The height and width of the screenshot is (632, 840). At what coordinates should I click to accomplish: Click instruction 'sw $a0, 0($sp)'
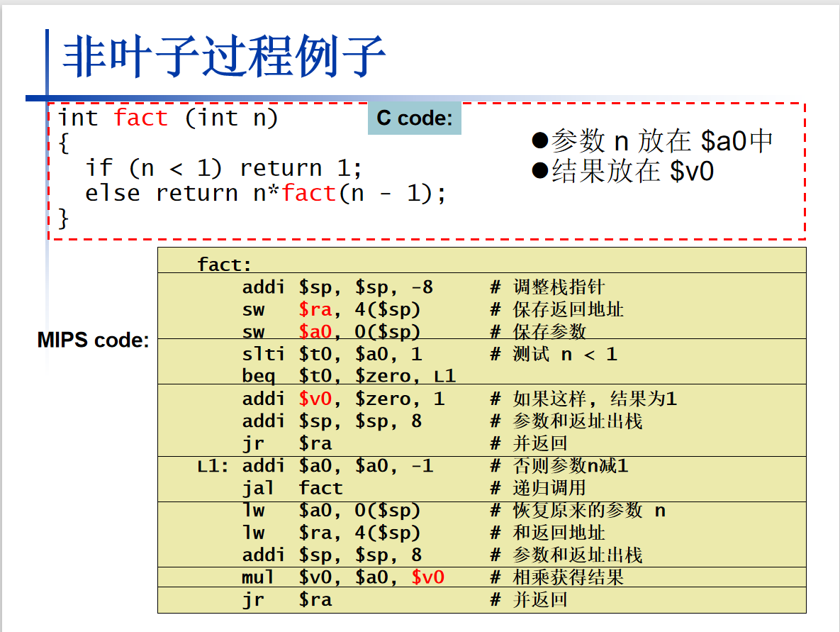[x=331, y=332]
